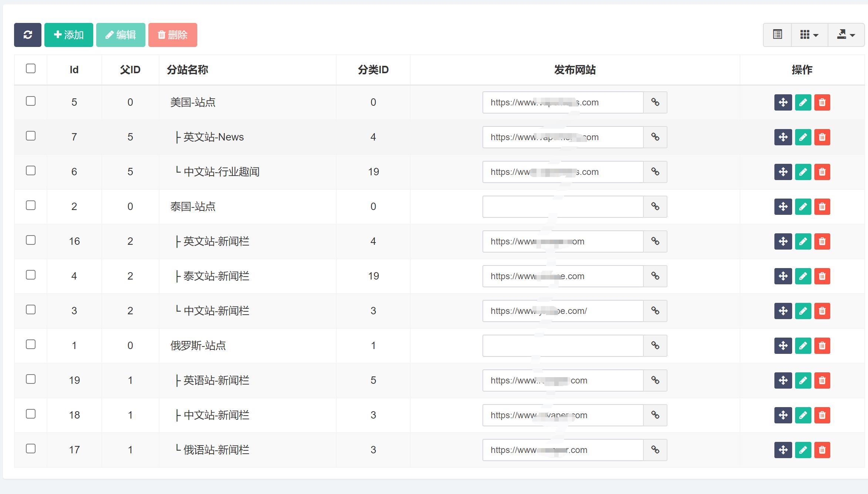Select checkbox for 中文站-新闻栏 Id 18
The height and width of the screenshot is (494, 868).
coord(31,414)
